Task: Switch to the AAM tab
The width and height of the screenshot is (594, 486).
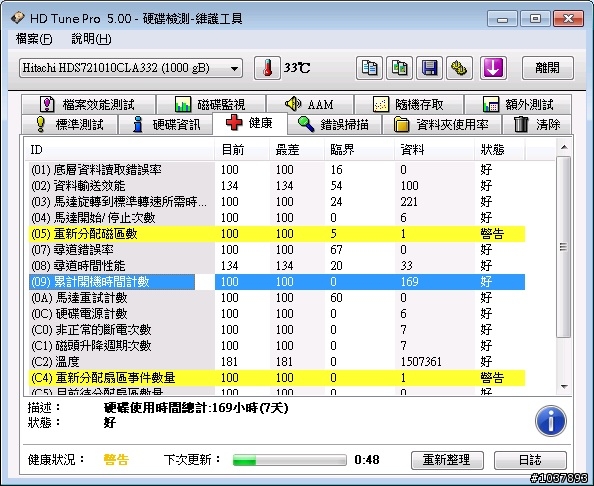Action: (x=310, y=104)
